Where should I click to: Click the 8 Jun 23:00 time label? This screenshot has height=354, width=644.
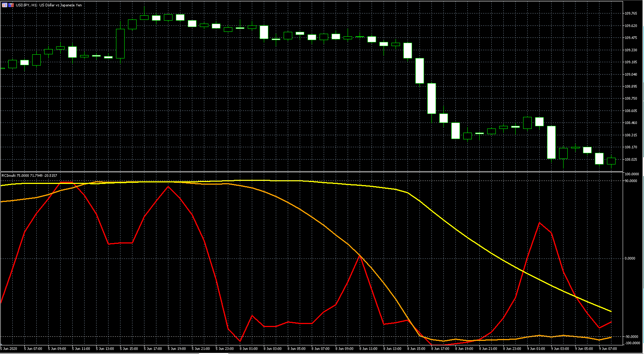pyautogui.click(x=512, y=349)
